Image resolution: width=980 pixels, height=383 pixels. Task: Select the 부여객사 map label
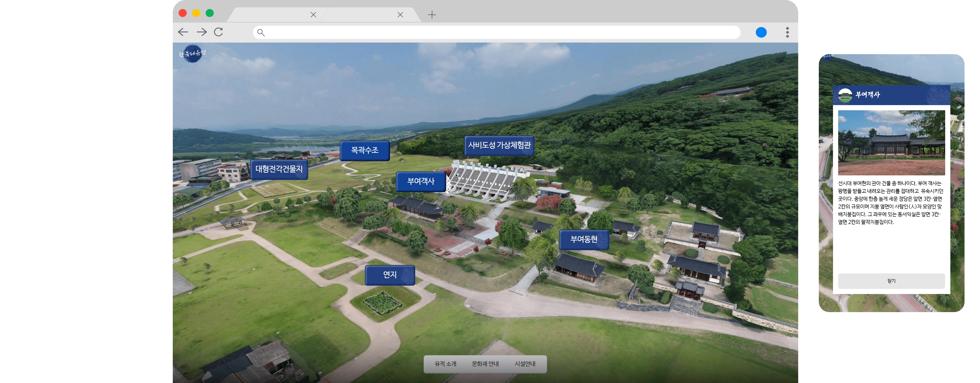pos(421,181)
